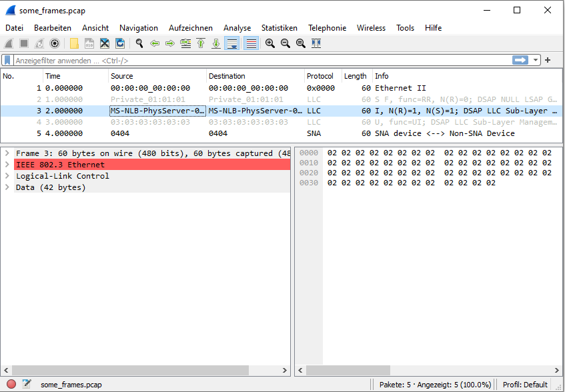
Task: Select packet 1 Ethernet II row
Action: (281, 88)
